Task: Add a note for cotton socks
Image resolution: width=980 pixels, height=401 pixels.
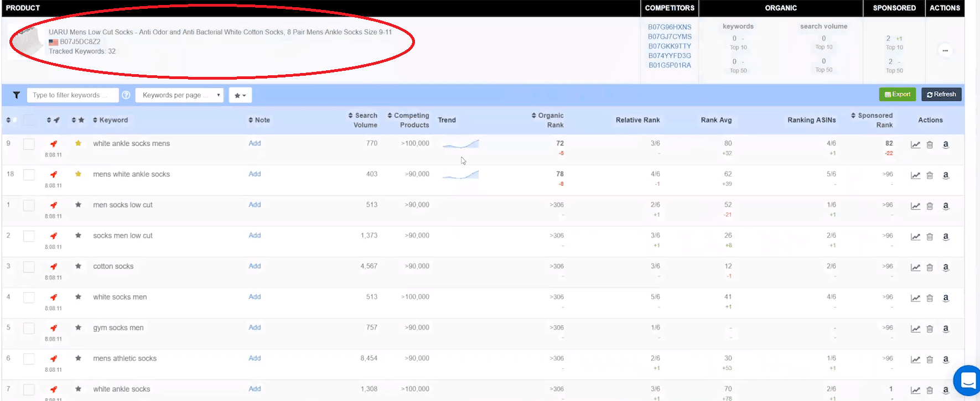Action: (255, 266)
